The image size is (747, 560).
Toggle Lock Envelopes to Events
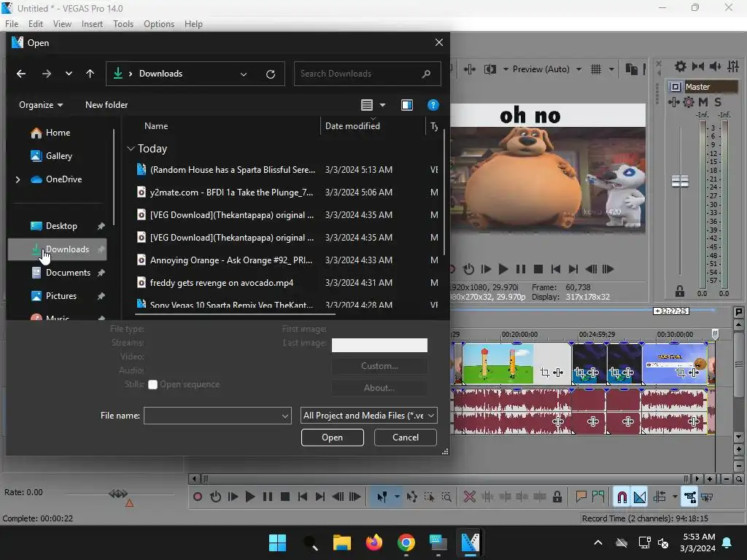[x=689, y=497]
